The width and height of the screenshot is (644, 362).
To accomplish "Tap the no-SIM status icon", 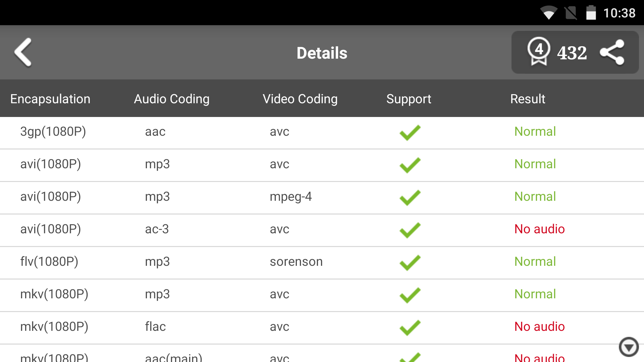I will point(571,13).
